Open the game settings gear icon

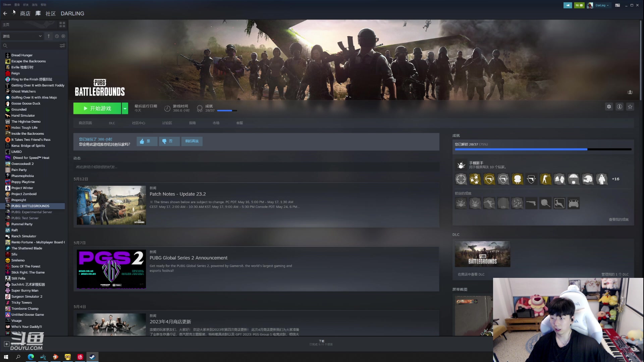point(609,107)
